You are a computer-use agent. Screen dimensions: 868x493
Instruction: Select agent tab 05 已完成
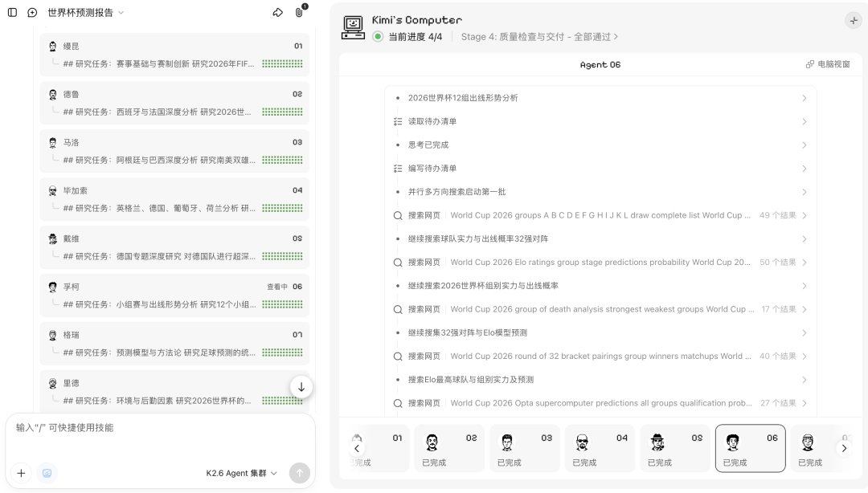point(675,449)
